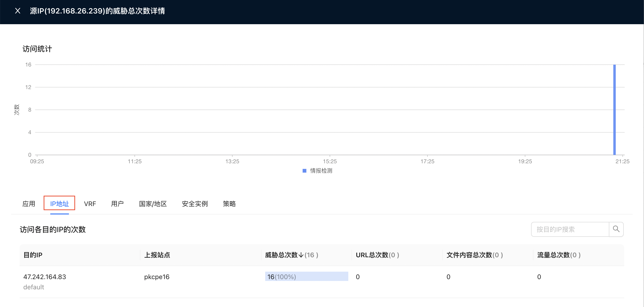Click the blue bar near 21:25 in chart
Image resolution: width=644 pixels, height=307 pixels.
(614, 110)
